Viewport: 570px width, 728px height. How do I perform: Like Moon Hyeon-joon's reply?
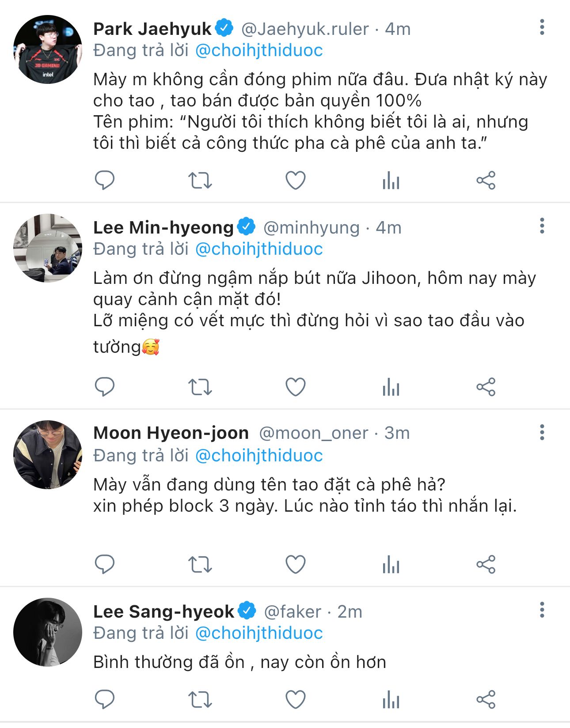295,564
